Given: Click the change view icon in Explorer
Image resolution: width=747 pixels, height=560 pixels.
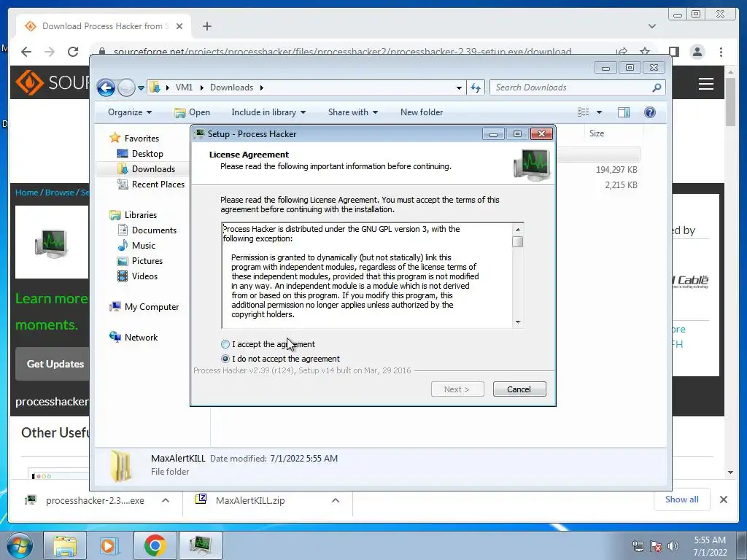Looking at the screenshot, I should coord(584,112).
